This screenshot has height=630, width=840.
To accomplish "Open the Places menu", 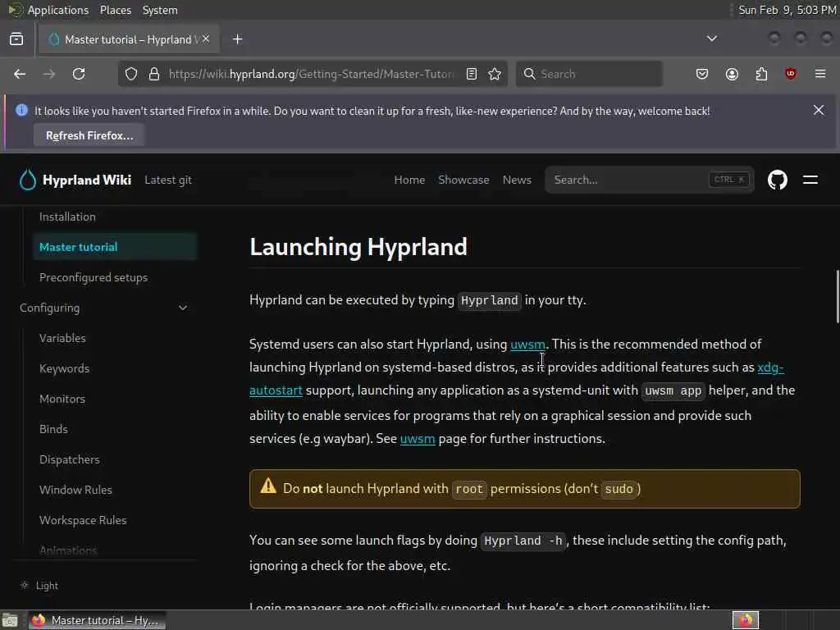I will click(116, 10).
